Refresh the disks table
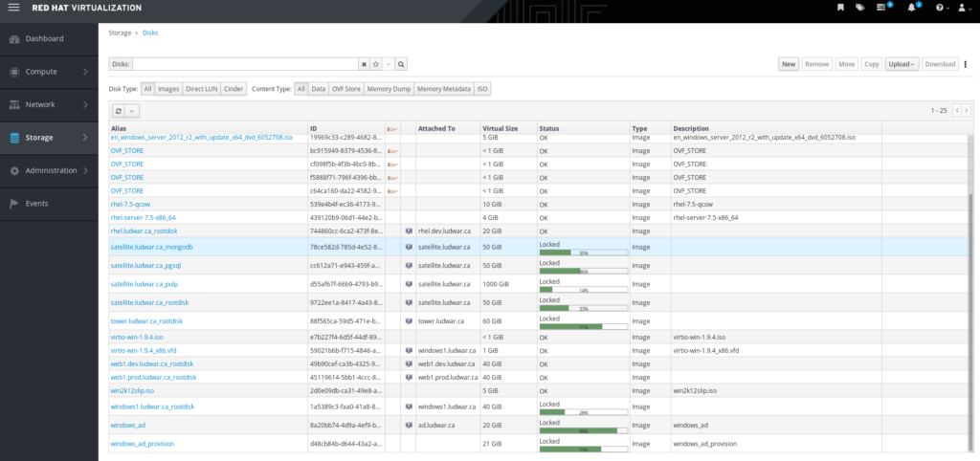The image size is (980, 461). point(119,111)
